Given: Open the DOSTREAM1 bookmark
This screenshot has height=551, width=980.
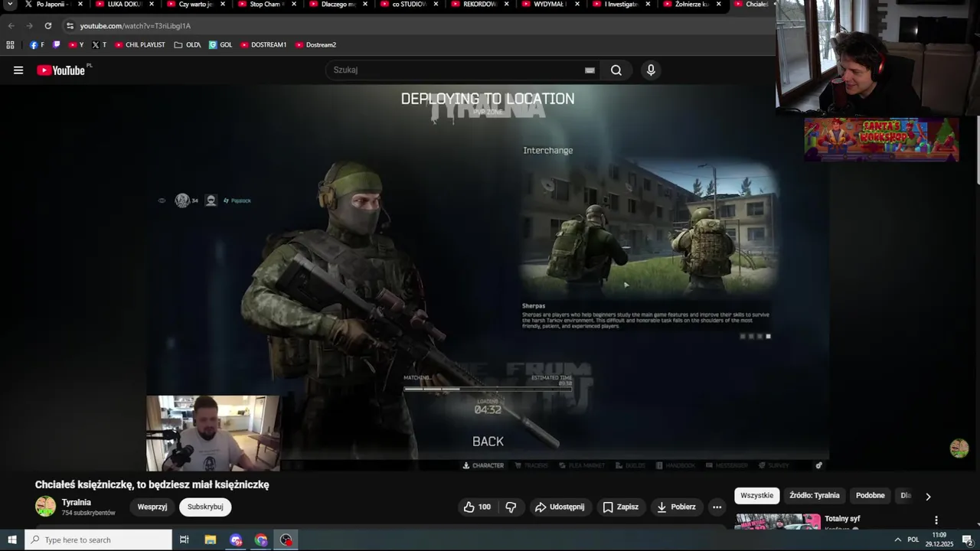Looking at the screenshot, I should pos(263,45).
